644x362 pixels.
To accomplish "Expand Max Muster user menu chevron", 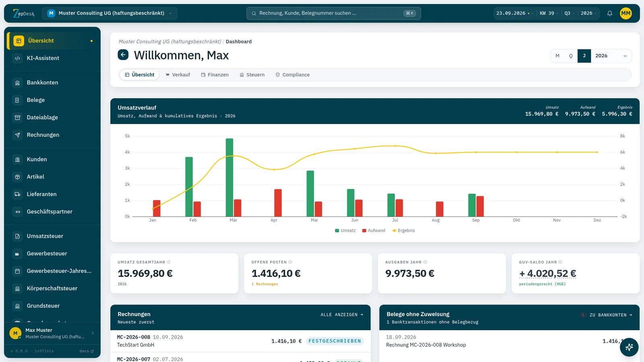I will [93, 333].
